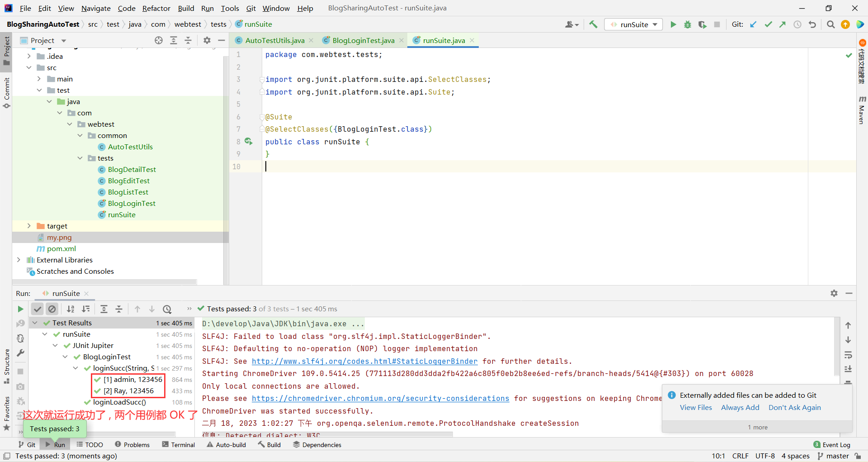Collapse the common package

pos(80,135)
